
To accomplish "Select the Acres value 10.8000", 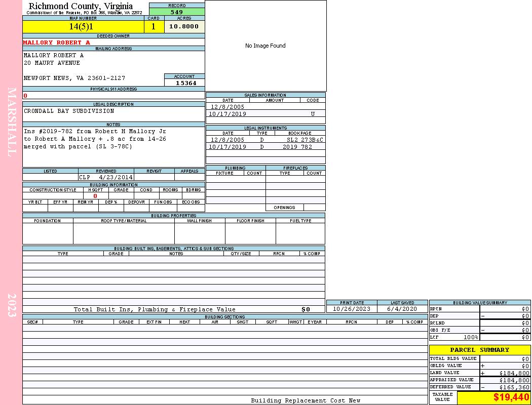I will coord(184,27).
